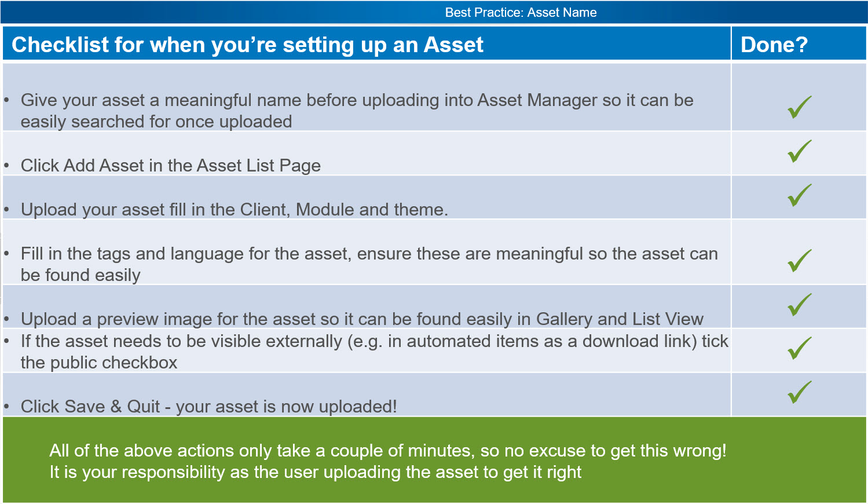The width and height of the screenshot is (868, 504).
Task: Click the checkmark beside public checkbox row
Action: coord(800,348)
